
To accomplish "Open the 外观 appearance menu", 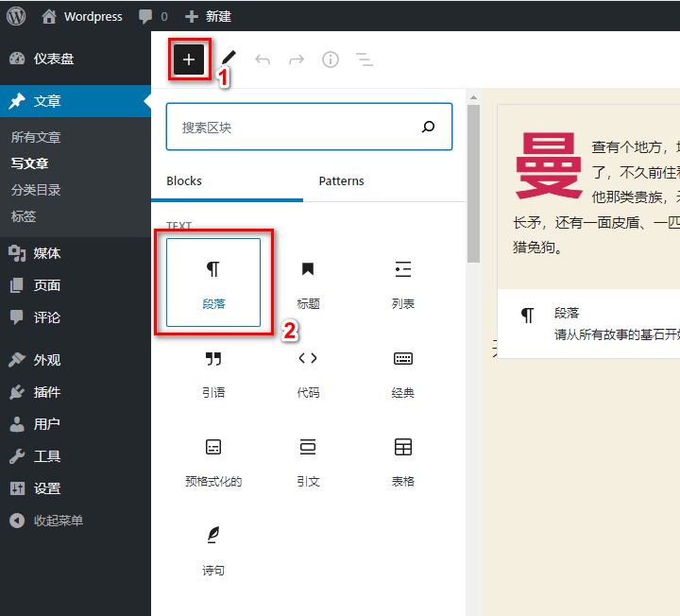I will click(76, 360).
